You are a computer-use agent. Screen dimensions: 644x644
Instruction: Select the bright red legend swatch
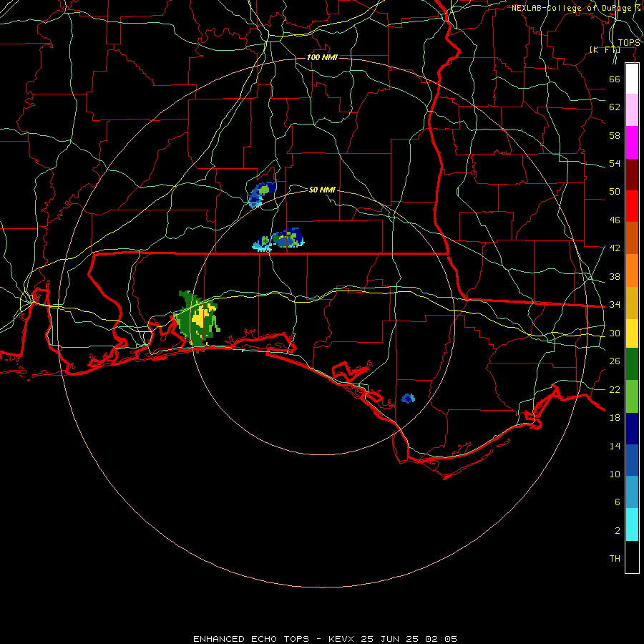tap(632, 206)
